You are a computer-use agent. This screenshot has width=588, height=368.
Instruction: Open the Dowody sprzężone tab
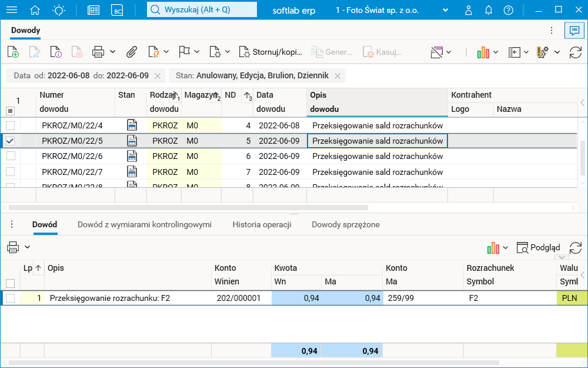tap(345, 224)
